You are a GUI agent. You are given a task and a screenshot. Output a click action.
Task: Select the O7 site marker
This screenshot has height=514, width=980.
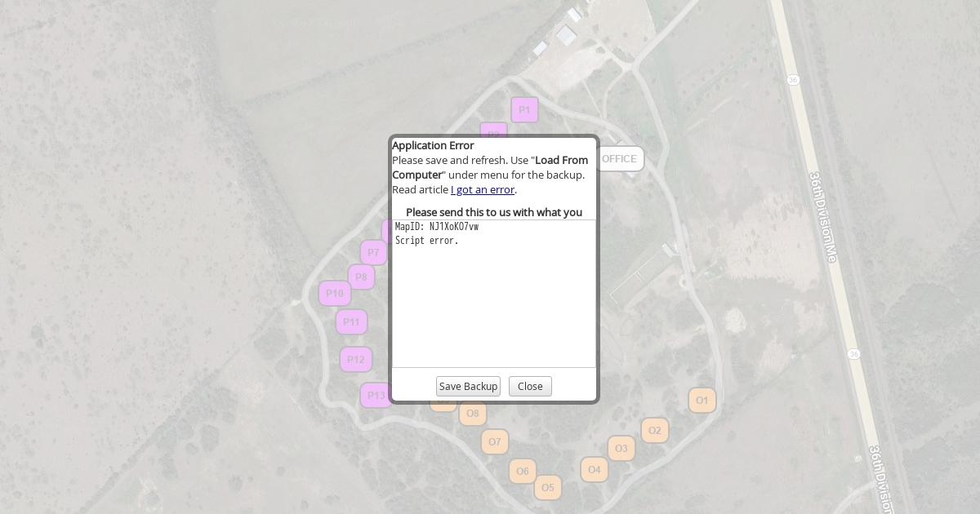(495, 442)
